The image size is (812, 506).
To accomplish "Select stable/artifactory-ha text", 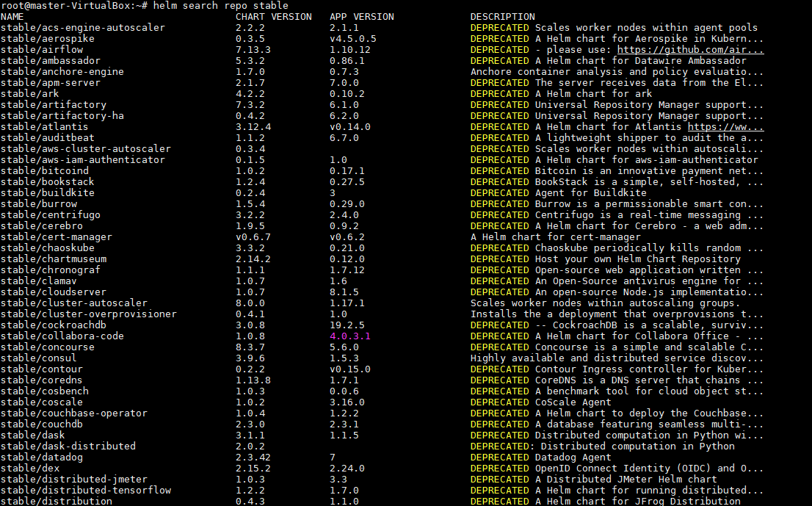I will pos(62,116).
